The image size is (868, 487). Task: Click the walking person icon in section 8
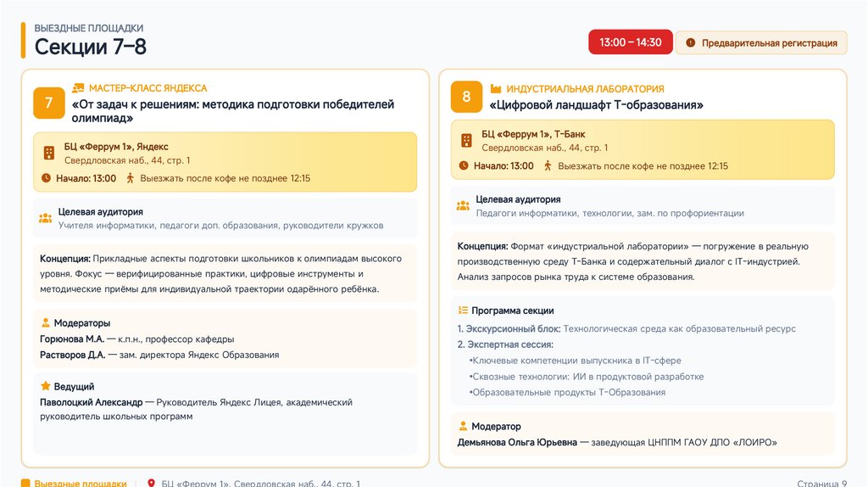pyautogui.click(x=548, y=165)
